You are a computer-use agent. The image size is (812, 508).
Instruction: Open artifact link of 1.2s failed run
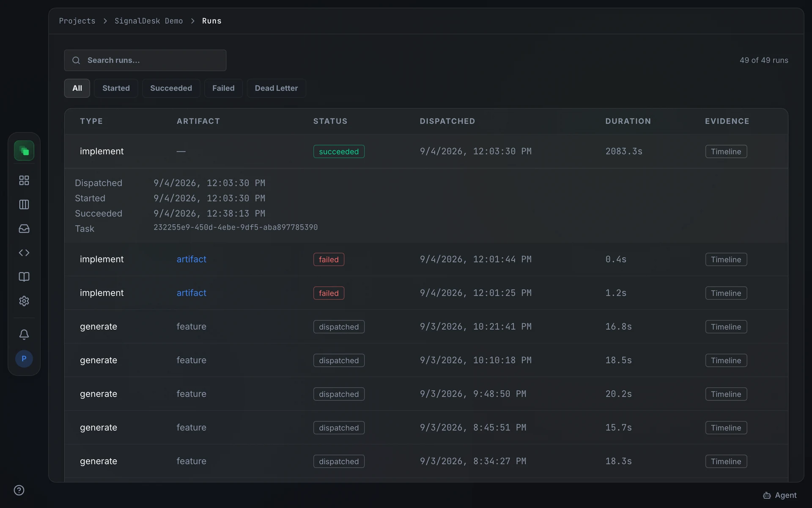pos(191,293)
